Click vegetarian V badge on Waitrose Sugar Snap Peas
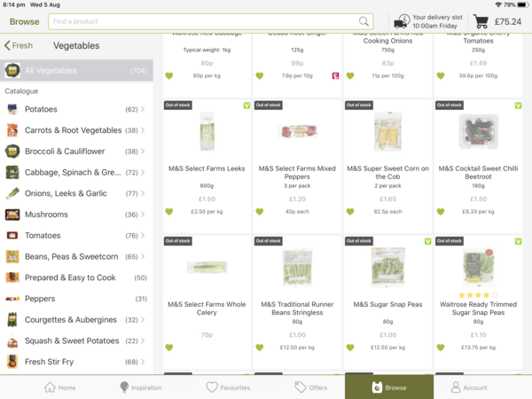Image resolution: width=532 pixels, height=399 pixels. click(x=518, y=241)
